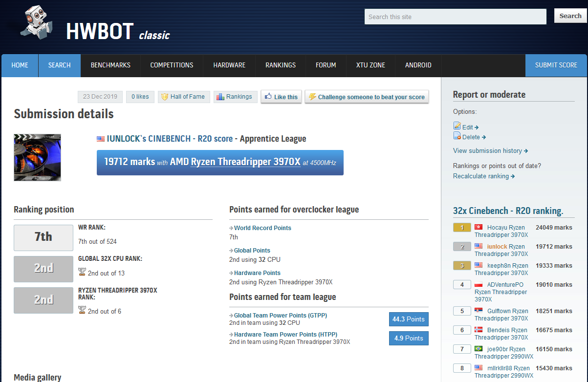Click the Recalculate ranking link
This screenshot has height=382, width=588.
point(481,176)
